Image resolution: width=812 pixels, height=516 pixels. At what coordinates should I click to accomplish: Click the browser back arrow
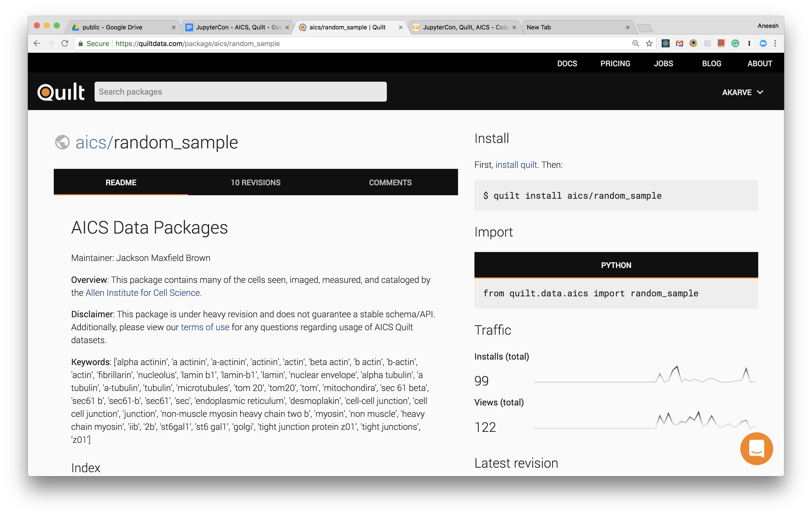pyautogui.click(x=37, y=44)
